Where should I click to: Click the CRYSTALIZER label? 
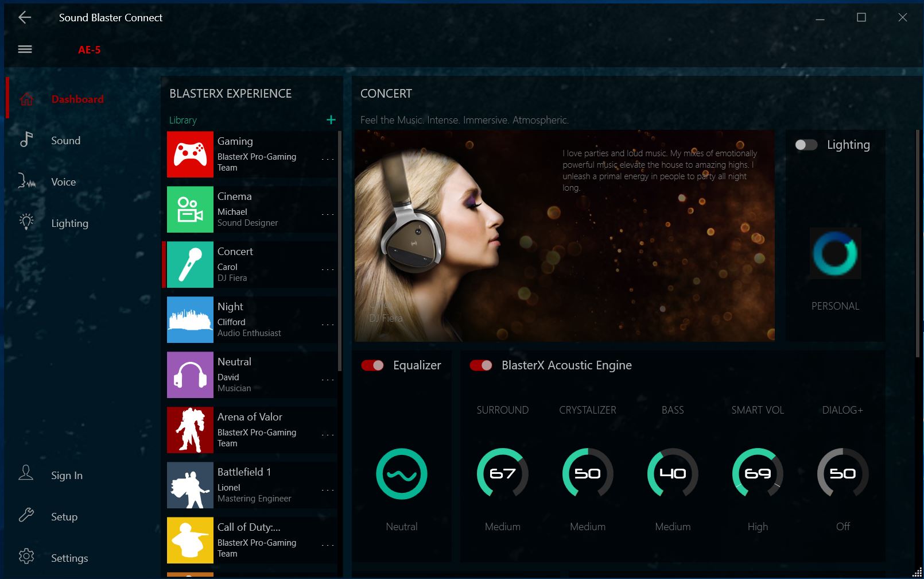(x=588, y=410)
